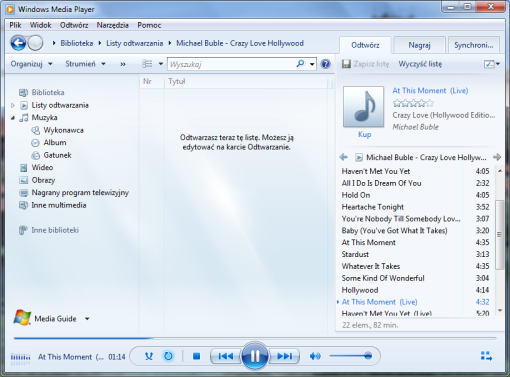
Task: Toggle shuffle playback mode
Action: click(149, 356)
